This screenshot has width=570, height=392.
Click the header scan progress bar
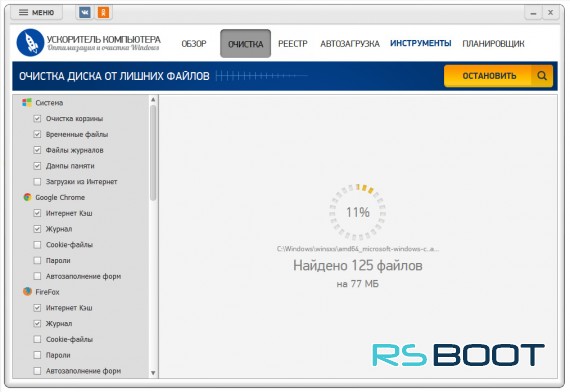tap(262, 76)
